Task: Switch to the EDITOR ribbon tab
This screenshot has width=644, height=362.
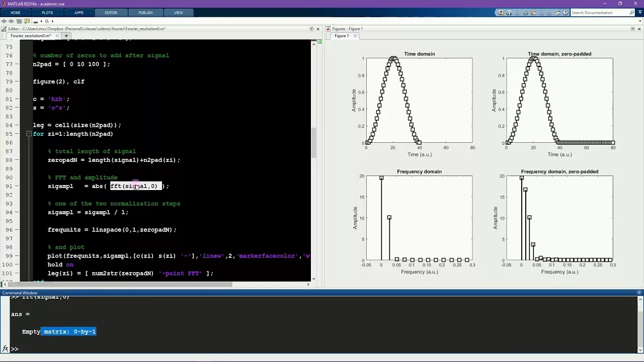Action: 111,13
